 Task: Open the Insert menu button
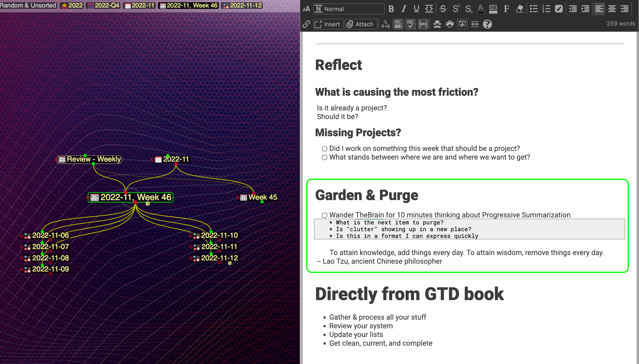pos(328,24)
